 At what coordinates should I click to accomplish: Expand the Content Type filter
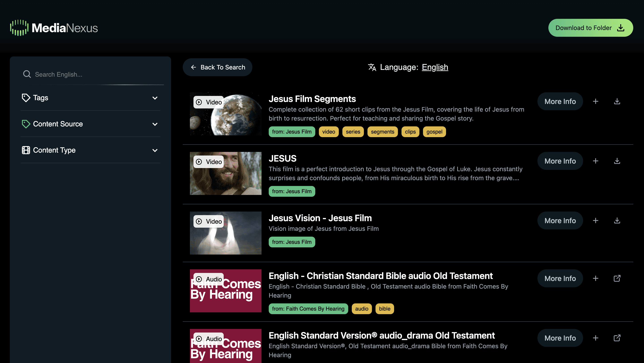pyautogui.click(x=90, y=150)
